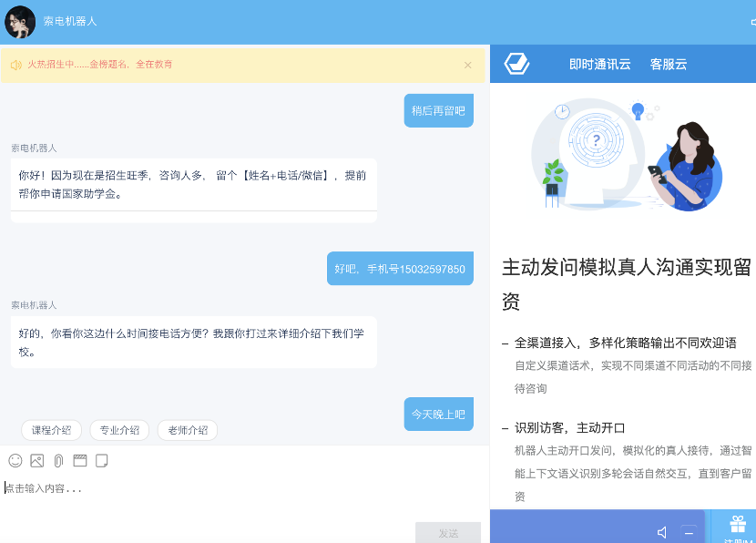The height and width of the screenshot is (543, 756).
Task: Attach a file with the paperclip icon
Action: point(58,461)
